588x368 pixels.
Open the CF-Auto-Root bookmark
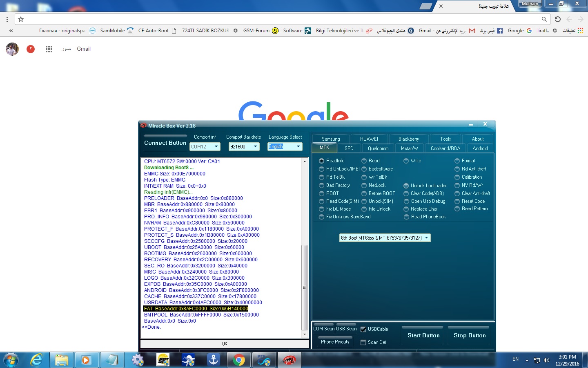158,31
